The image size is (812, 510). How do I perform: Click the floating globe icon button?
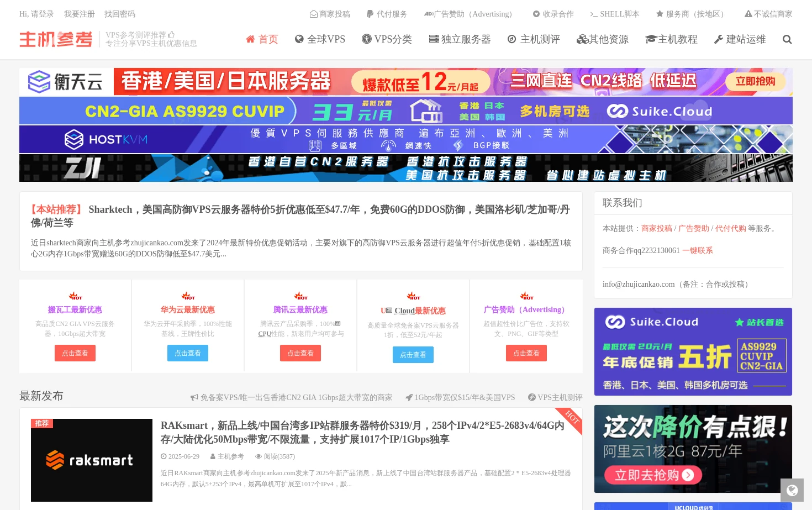point(792,490)
